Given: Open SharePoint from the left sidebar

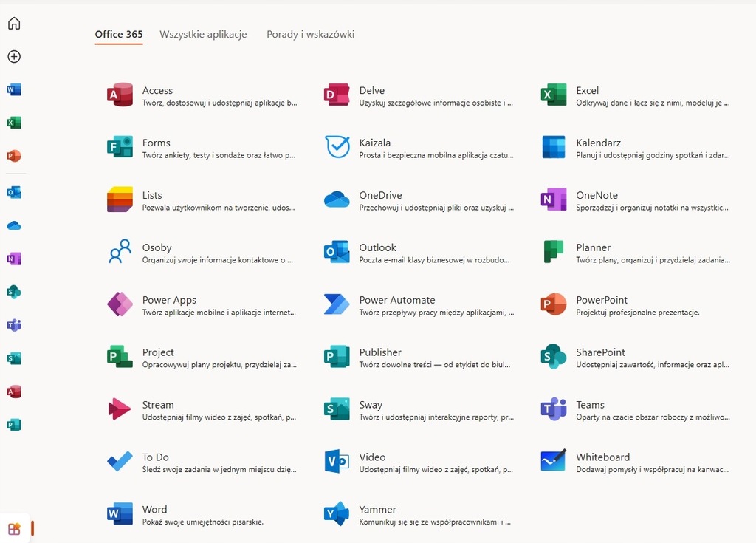Looking at the screenshot, I should tap(14, 292).
